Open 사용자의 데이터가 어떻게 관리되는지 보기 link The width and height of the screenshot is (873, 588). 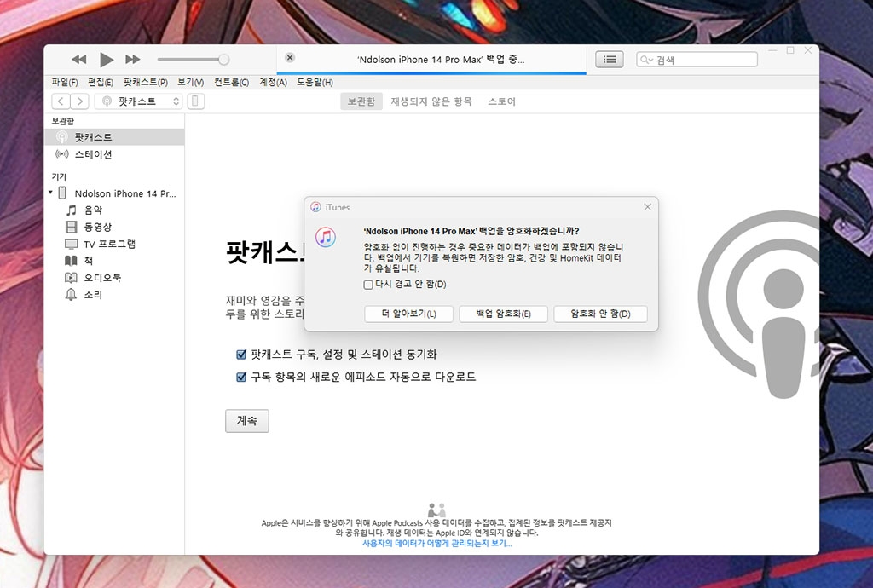tap(437, 544)
